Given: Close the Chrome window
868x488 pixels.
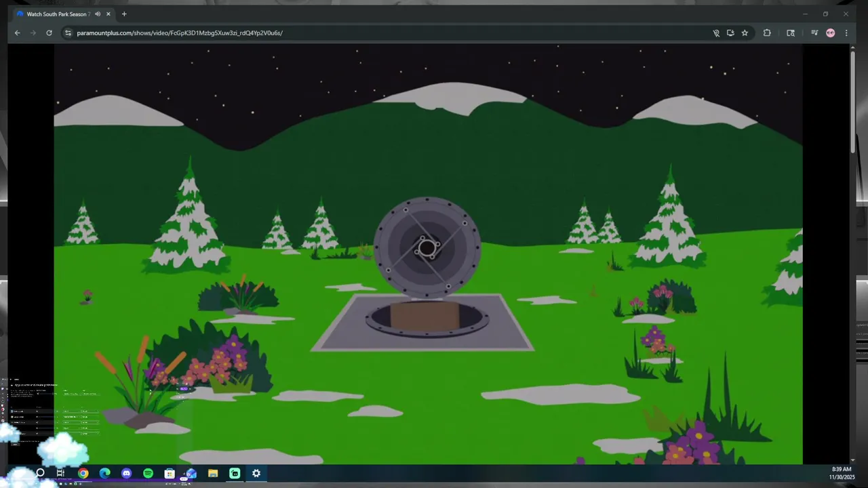Looking at the screenshot, I should 846,14.
